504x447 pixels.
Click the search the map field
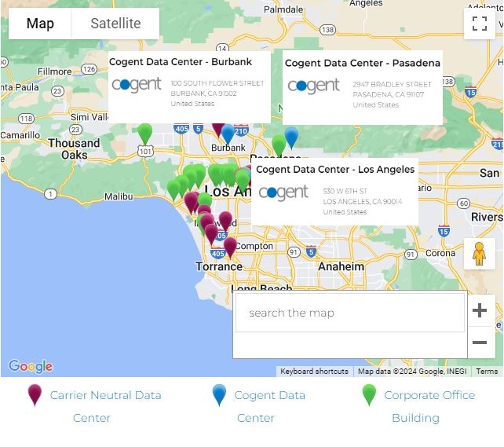(x=350, y=313)
